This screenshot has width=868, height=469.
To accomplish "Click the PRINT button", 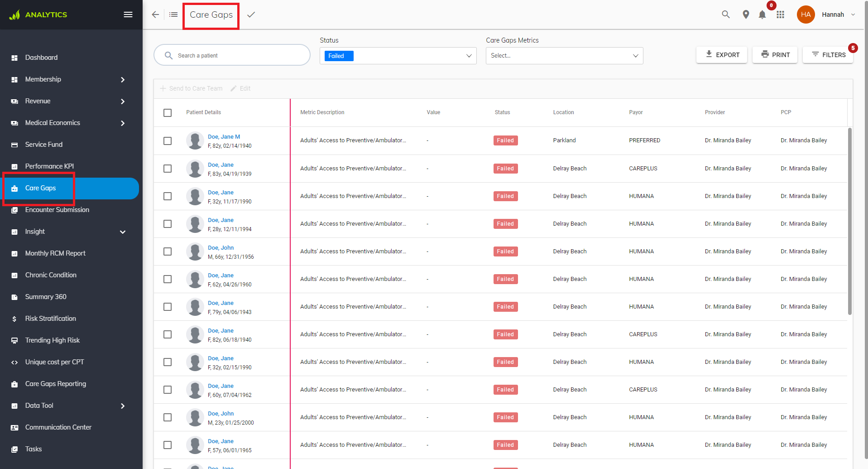I will 775,55.
